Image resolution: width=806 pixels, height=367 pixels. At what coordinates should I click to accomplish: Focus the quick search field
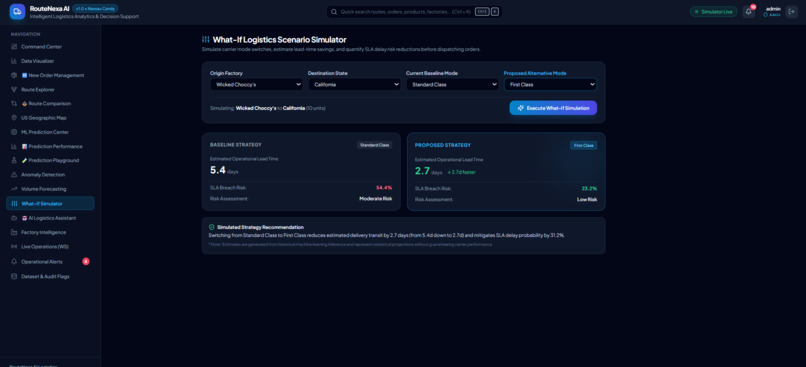414,11
